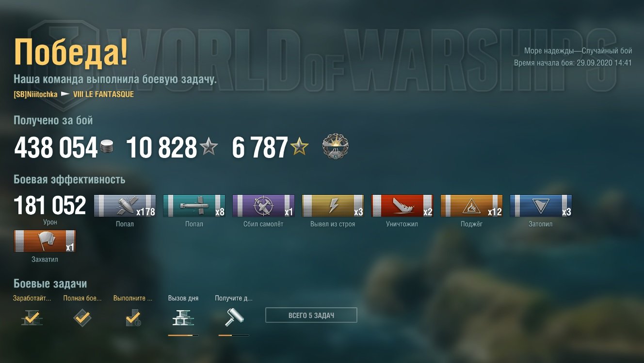This screenshot has height=363, width=644.
Task: Click the Вызов дня progress bar
Action: coord(183,335)
